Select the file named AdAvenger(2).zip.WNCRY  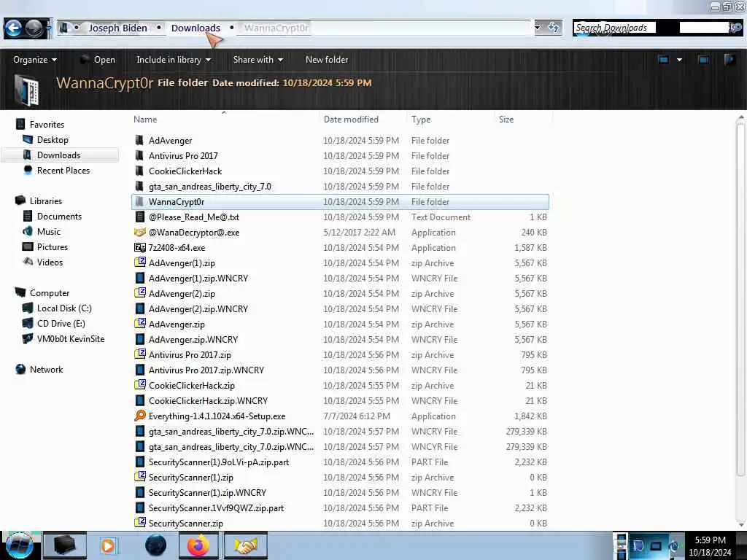point(198,308)
